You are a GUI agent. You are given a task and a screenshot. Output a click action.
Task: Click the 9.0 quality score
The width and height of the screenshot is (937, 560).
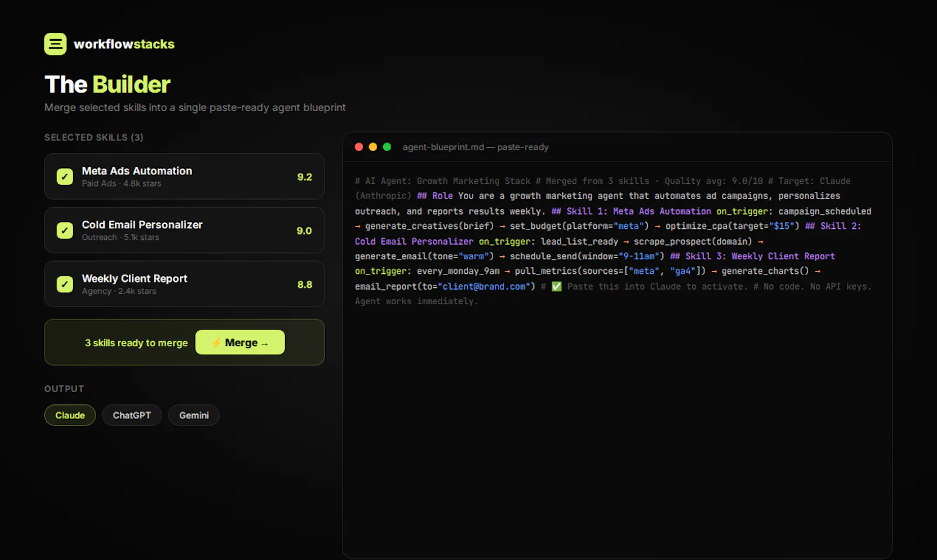pos(305,231)
